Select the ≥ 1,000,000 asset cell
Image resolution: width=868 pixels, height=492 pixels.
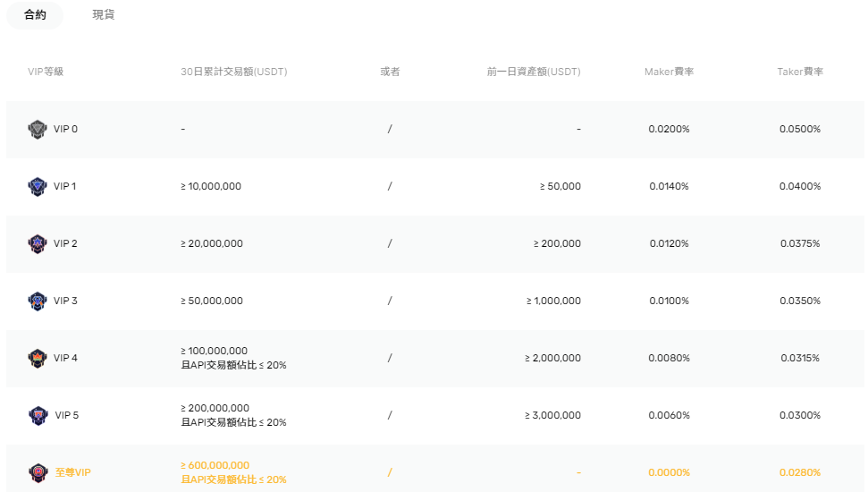[553, 301]
